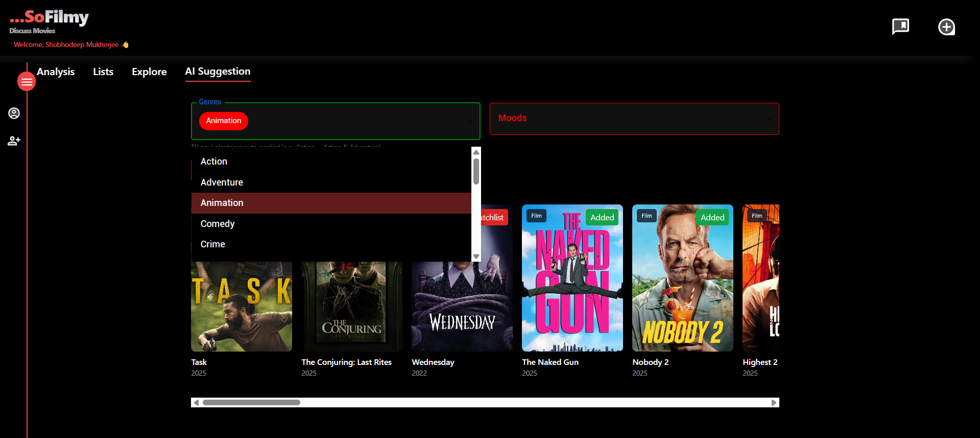Deselect Animation in the genre list
Screen dimensions: 980x438
[331, 203]
